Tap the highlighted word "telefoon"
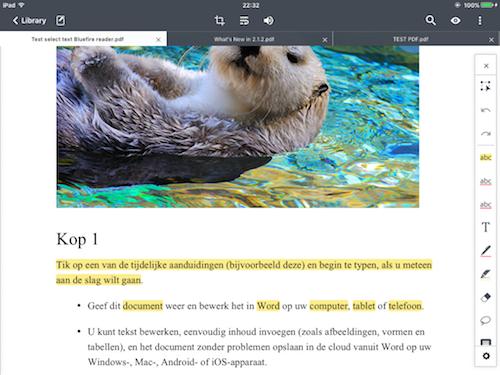The image size is (500, 375). tap(405, 306)
